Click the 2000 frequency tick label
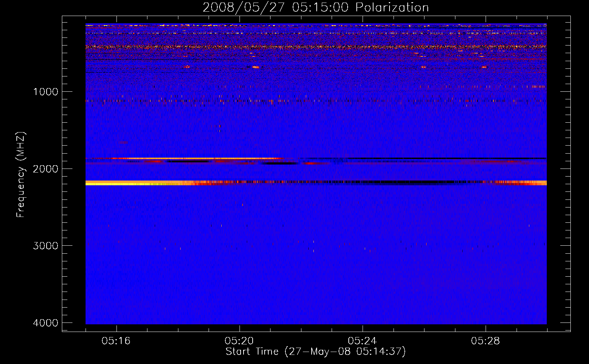This screenshot has width=589, height=364. pyautogui.click(x=46, y=169)
